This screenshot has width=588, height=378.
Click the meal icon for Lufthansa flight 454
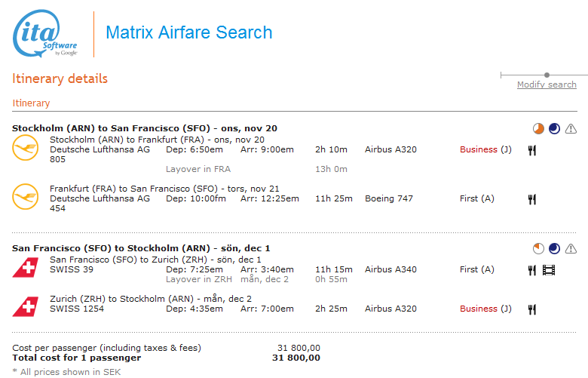coord(531,199)
